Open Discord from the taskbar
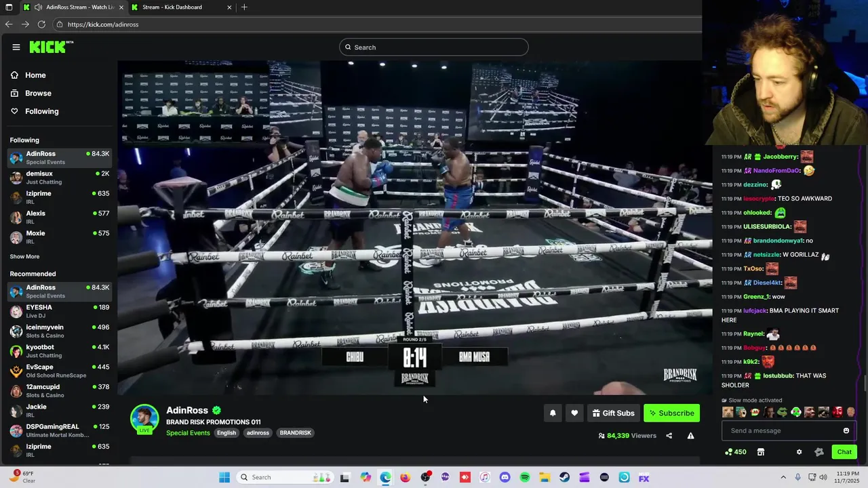 click(505, 477)
